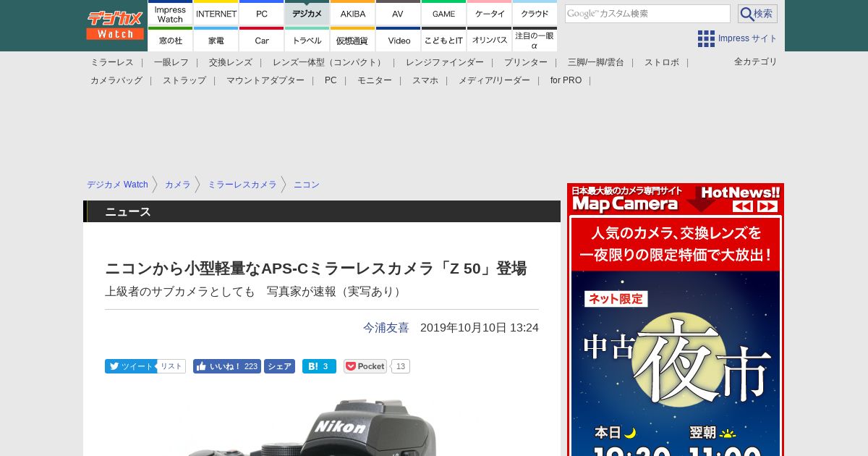Open the GAME tab
868x456 pixels.
coord(443,13)
